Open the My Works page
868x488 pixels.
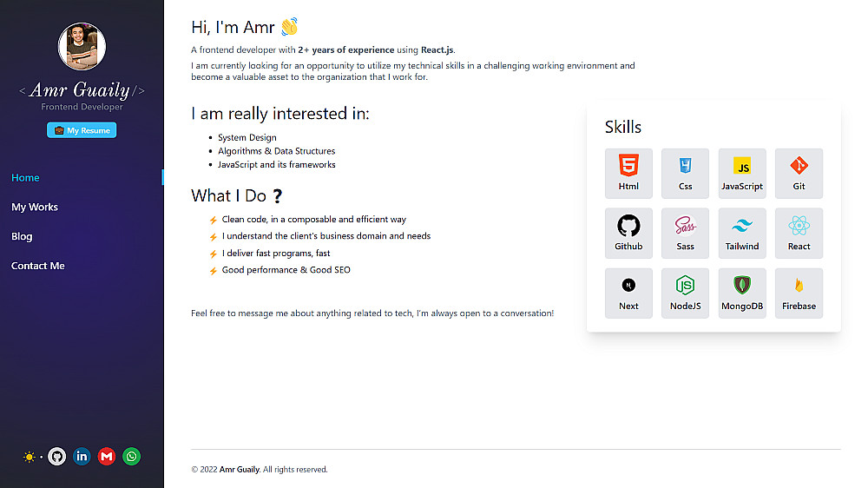tap(35, 208)
